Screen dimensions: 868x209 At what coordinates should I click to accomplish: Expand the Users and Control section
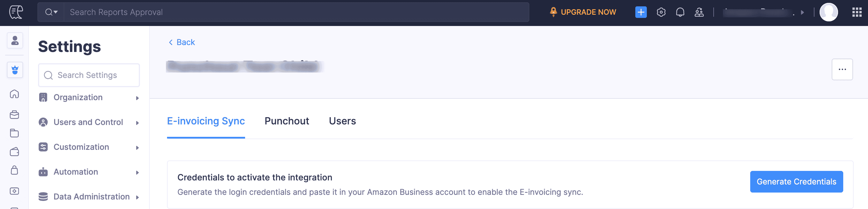pyautogui.click(x=89, y=122)
